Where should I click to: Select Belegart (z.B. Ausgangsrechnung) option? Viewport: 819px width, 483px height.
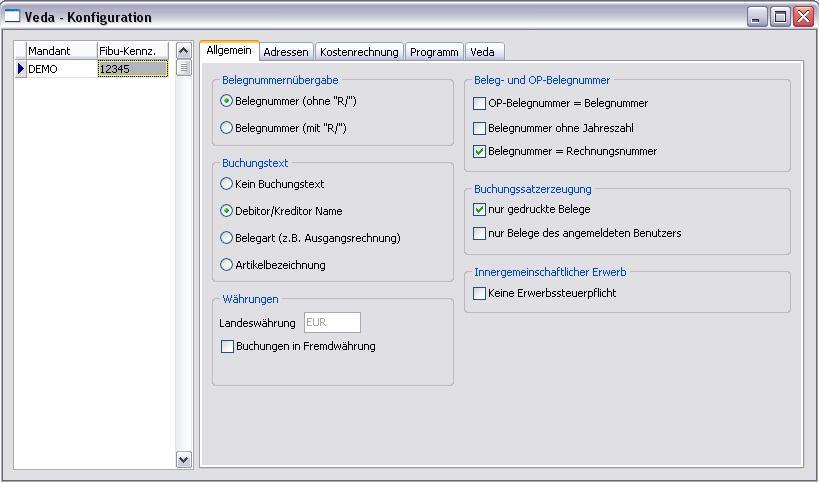pos(227,238)
